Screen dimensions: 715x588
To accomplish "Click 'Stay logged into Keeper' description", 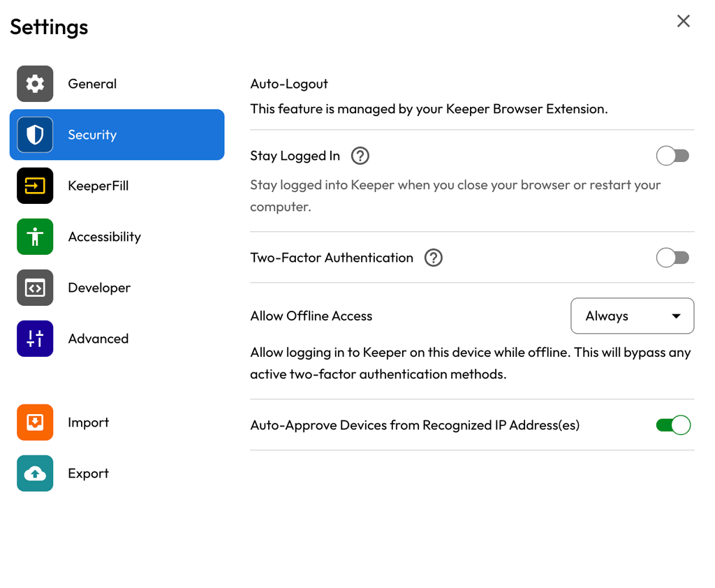I will click(x=455, y=196).
